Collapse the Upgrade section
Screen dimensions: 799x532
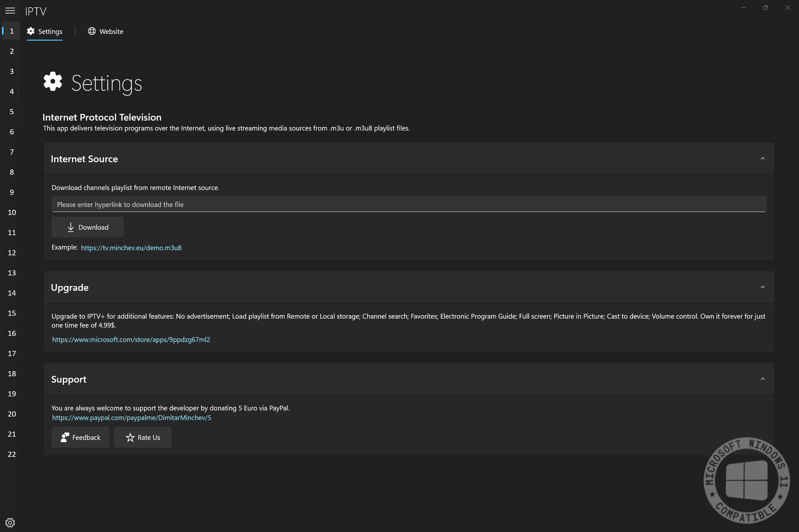(x=762, y=287)
